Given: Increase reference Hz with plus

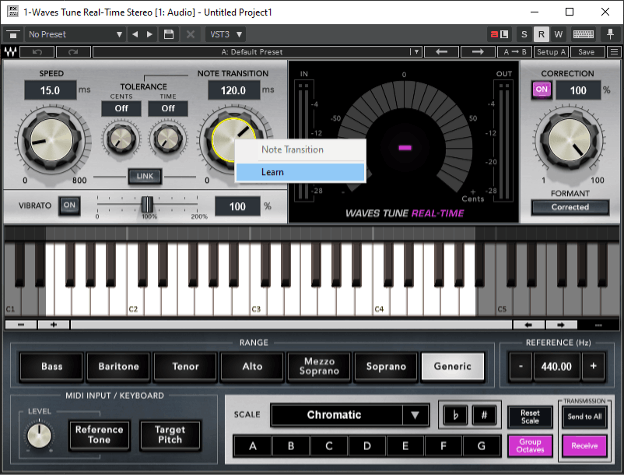Looking at the screenshot, I should (x=593, y=367).
